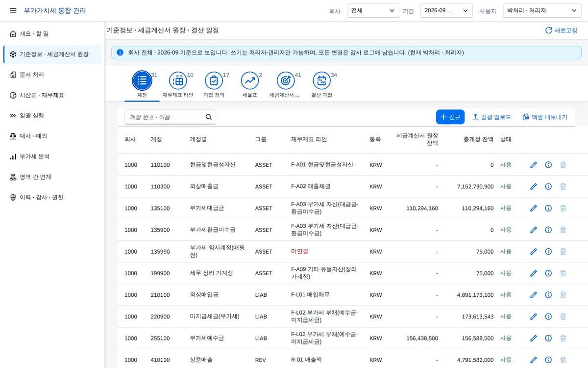588x368 pixels.
Task: Click the 총계정 잔액 column header
Action: tap(478, 139)
